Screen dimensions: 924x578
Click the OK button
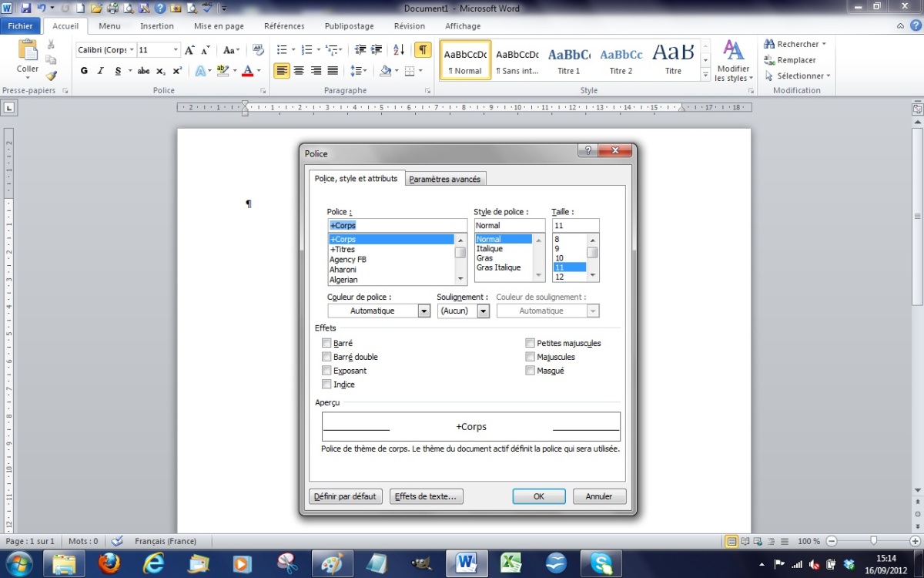point(539,496)
